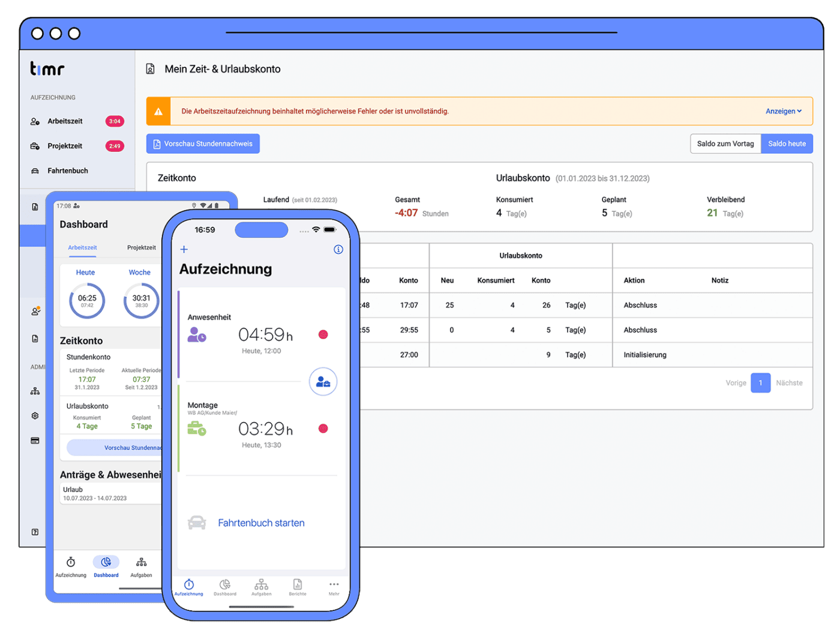Click the Arbeitszeit person-clock icon in the sidebar
The height and width of the screenshot is (635, 840).
35,121
